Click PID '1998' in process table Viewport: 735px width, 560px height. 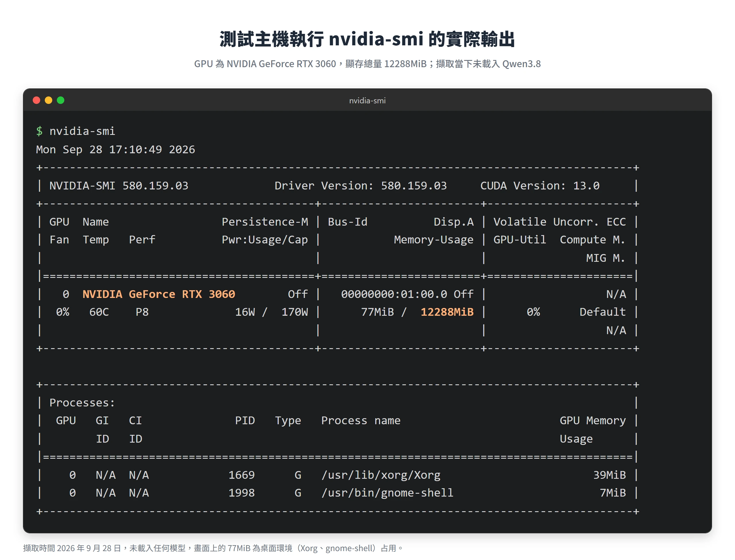pos(242,493)
